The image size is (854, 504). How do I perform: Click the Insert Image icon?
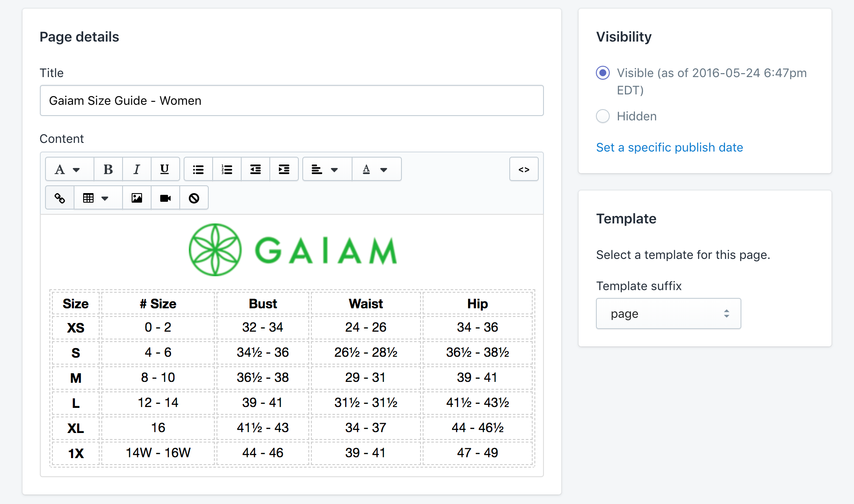136,198
